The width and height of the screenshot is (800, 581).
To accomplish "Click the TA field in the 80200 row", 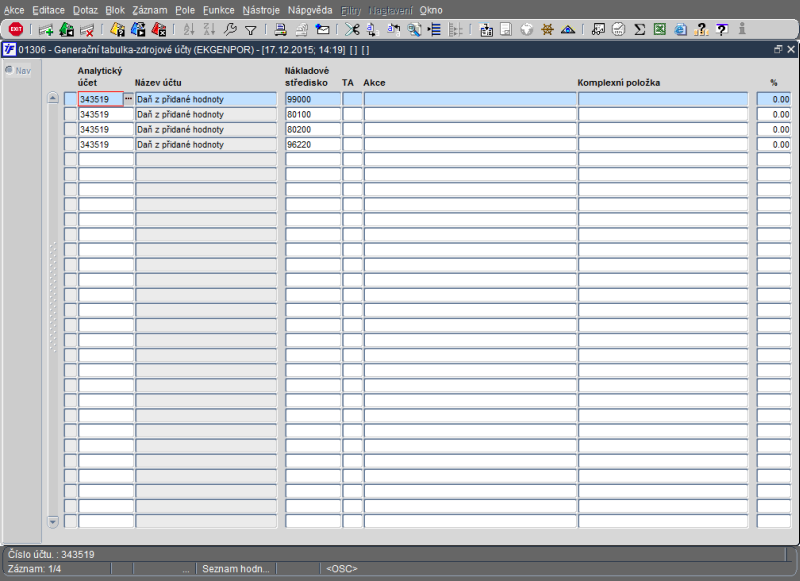I will pos(352,130).
